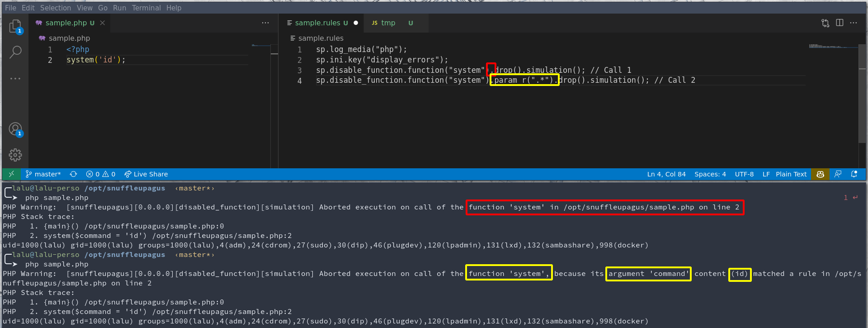Change end of line sequence LF

(x=766, y=174)
